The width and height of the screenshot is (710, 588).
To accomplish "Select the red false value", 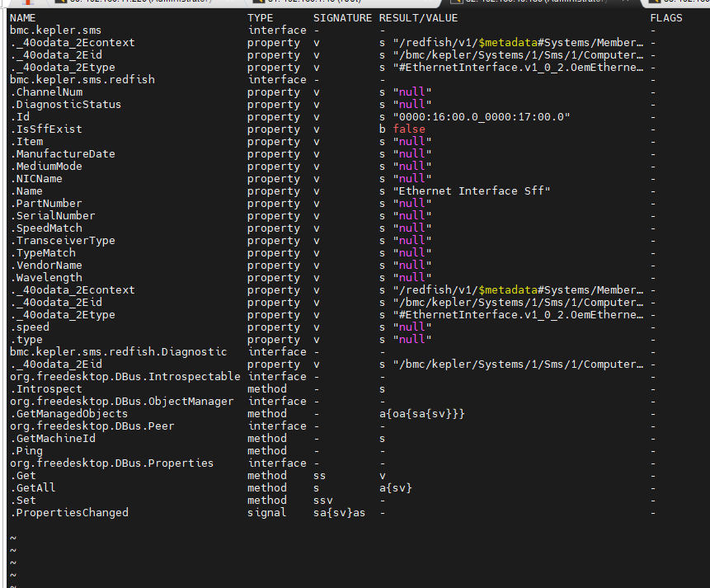I will coord(409,129).
